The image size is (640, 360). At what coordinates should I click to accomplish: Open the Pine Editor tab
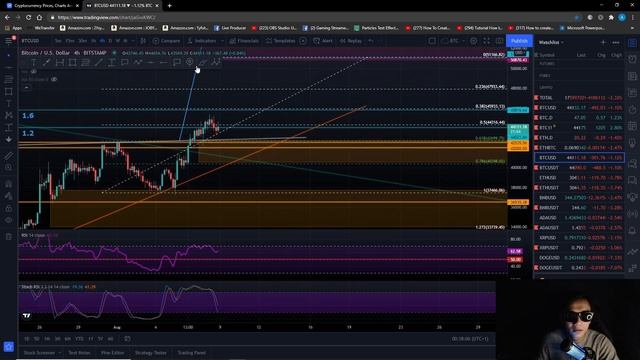pos(112,353)
